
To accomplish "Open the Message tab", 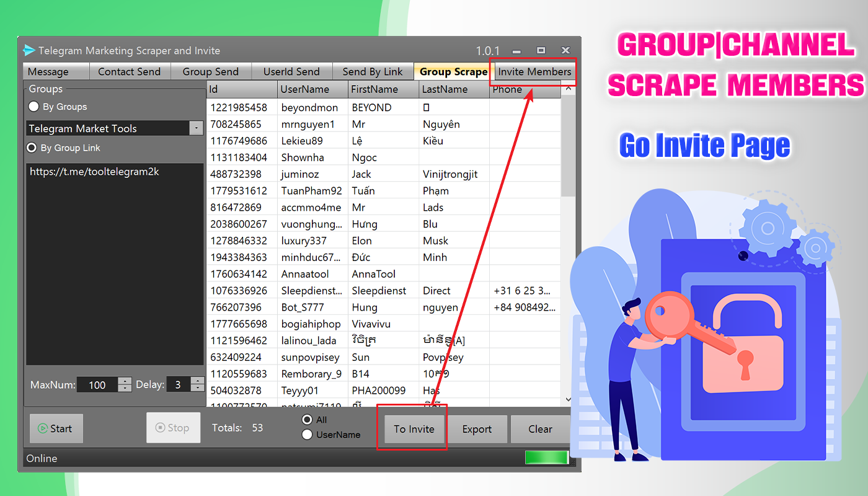I will tap(55, 71).
